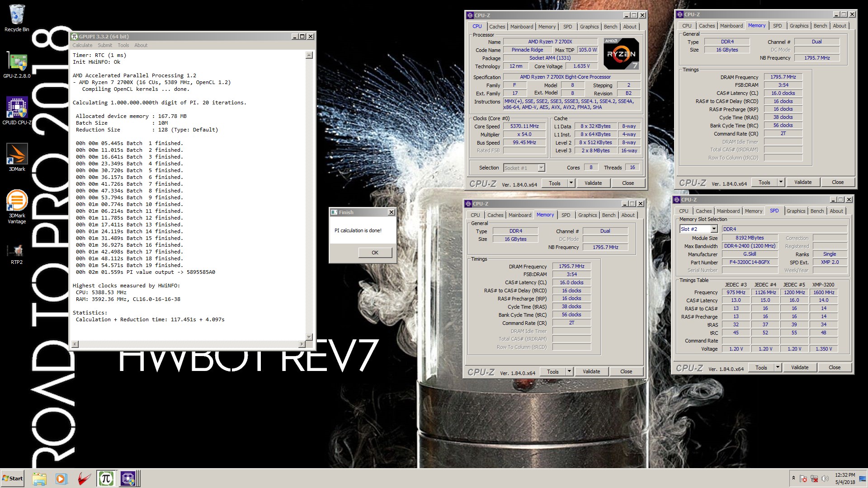Launch the 3DMark Vantage desktop icon
The width and height of the screenshot is (868, 488).
click(17, 207)
